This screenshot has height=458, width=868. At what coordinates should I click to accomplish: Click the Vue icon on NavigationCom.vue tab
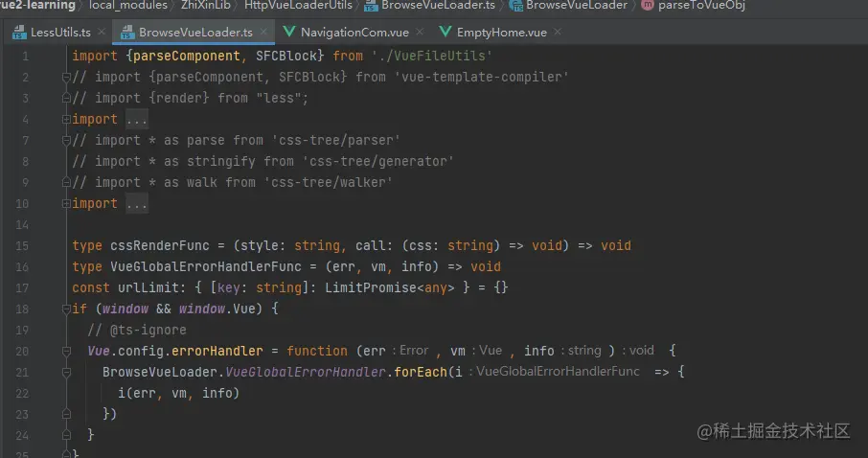tap(289, 32)
